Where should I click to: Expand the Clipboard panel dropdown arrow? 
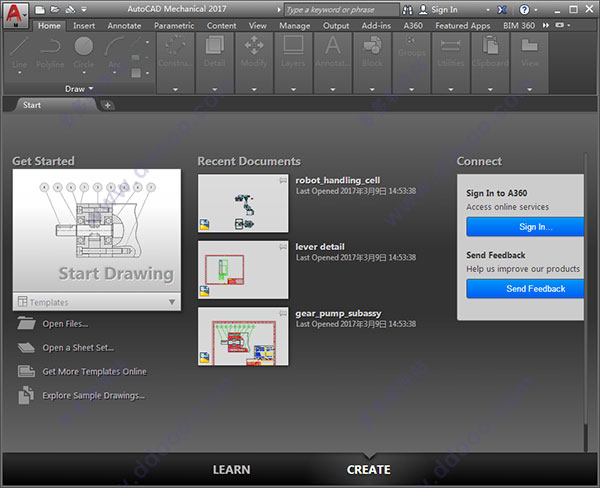pos(490,90)
